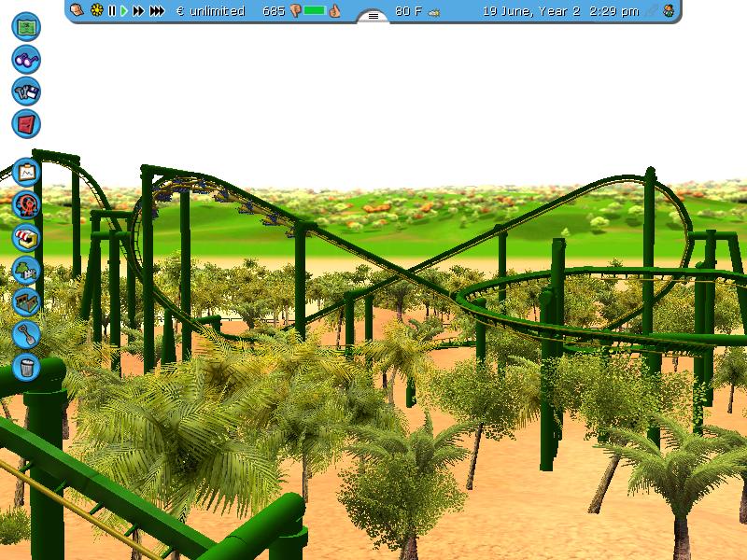This screenshot has width=747, height=560.
Task: Click the green park rating bar
Action: pos(315,10)
